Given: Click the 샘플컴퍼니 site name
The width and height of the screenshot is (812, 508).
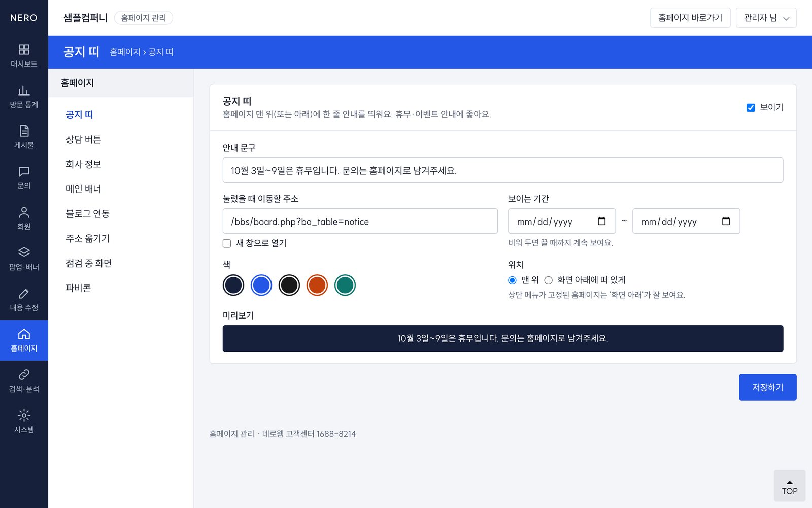Looking at the screenshot, I should coord(86,18).
